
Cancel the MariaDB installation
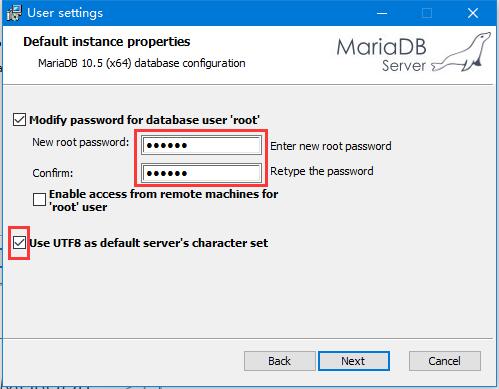point(445,361)
